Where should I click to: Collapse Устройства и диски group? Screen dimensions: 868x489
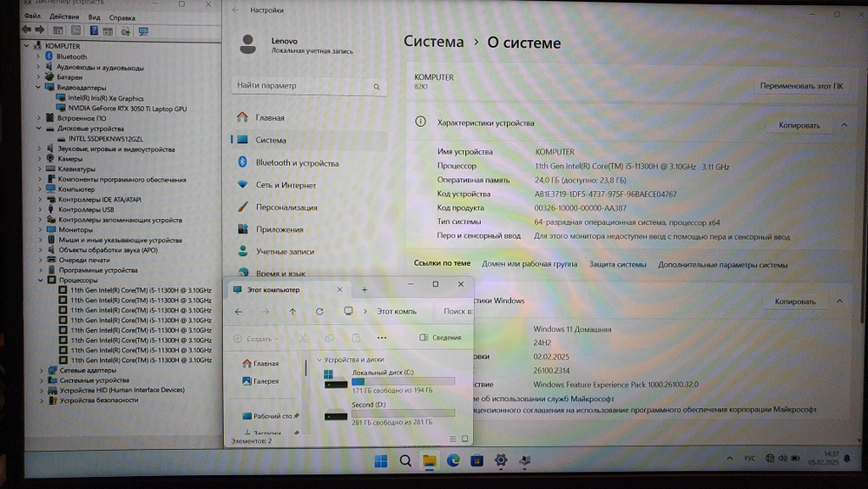pos(319,360)
